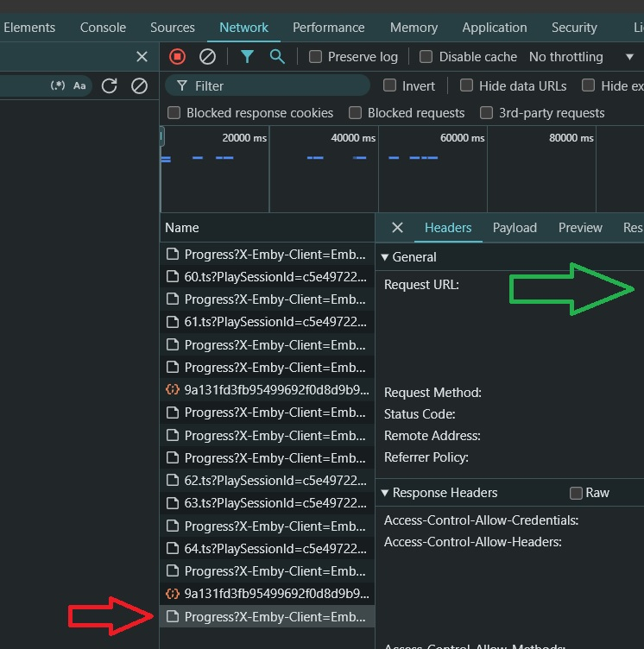The height and width of the screenshot is (649, 644).
Task: Stop recording network log
Action: (177, 57)
